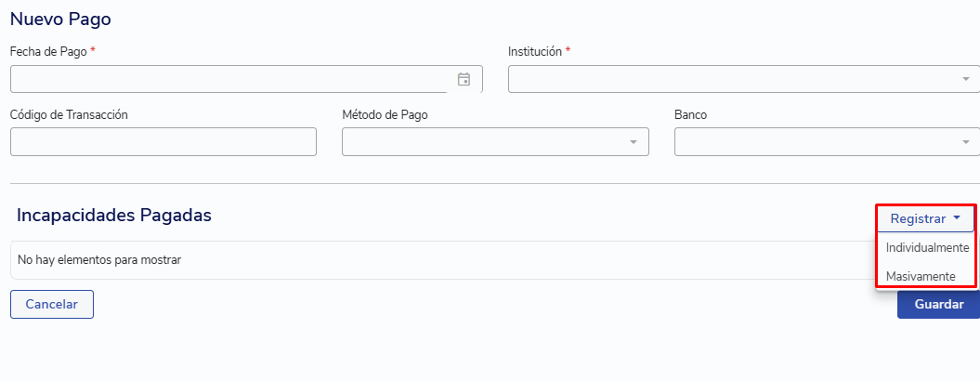The height and width of the screenshot is (381, 980).
Task: Click the Banco field label
Action: coord(691,114)
